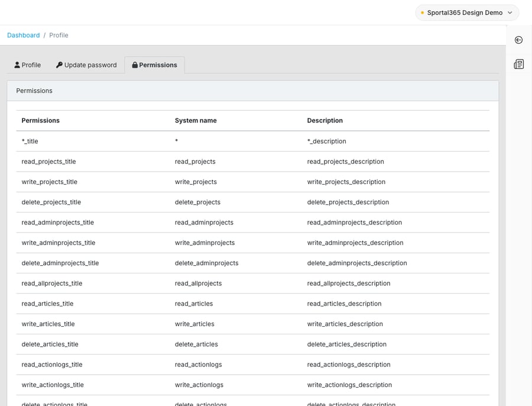Click the delete_projects system name cell
The height and width of the screenshot is (406, 532).
(235, 202)
